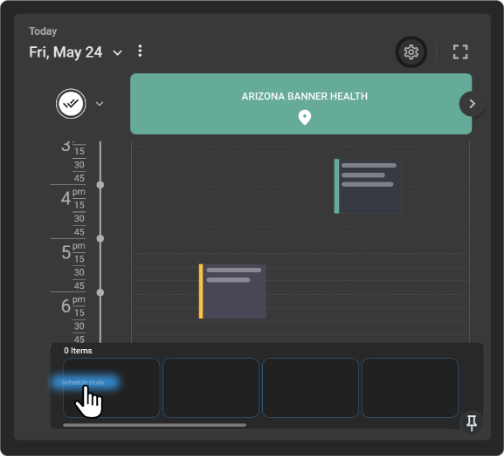Click the 4 pm timeline marker dot

point(100,185)
